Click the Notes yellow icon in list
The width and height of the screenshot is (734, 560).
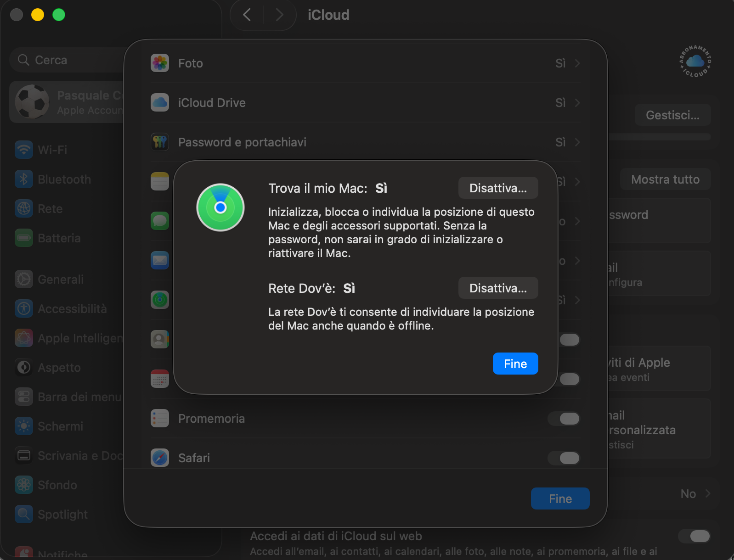(x=160, y=181)
